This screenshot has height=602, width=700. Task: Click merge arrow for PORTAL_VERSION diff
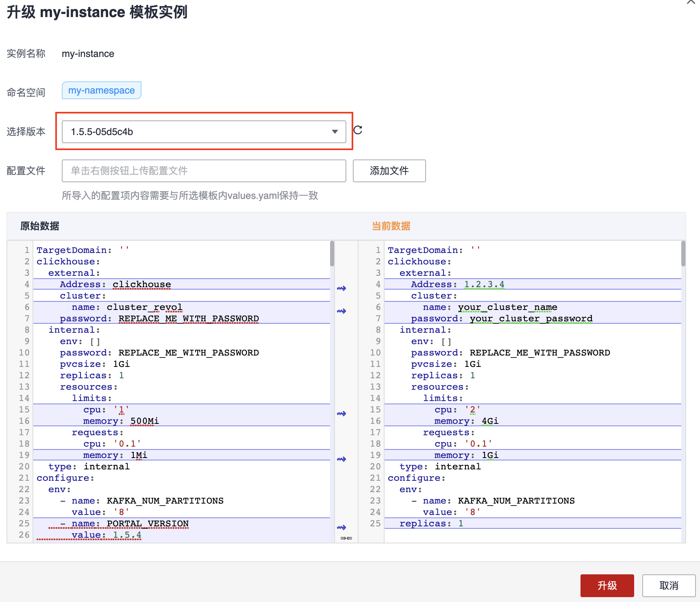(x=341, y=528)
